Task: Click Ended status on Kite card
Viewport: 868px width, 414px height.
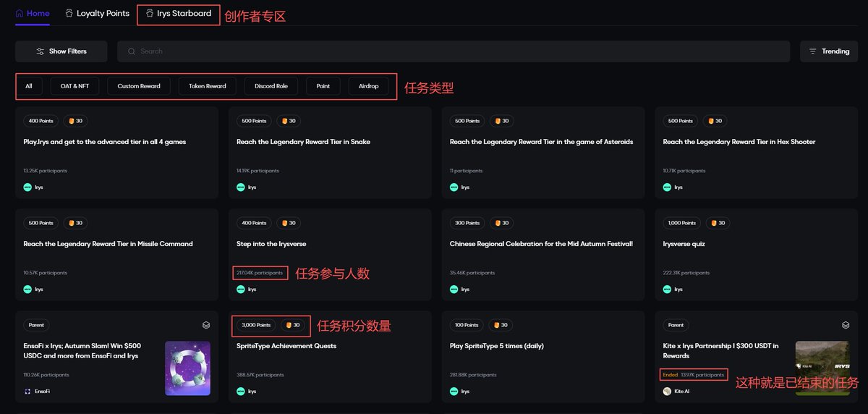Action: [671, 375]
